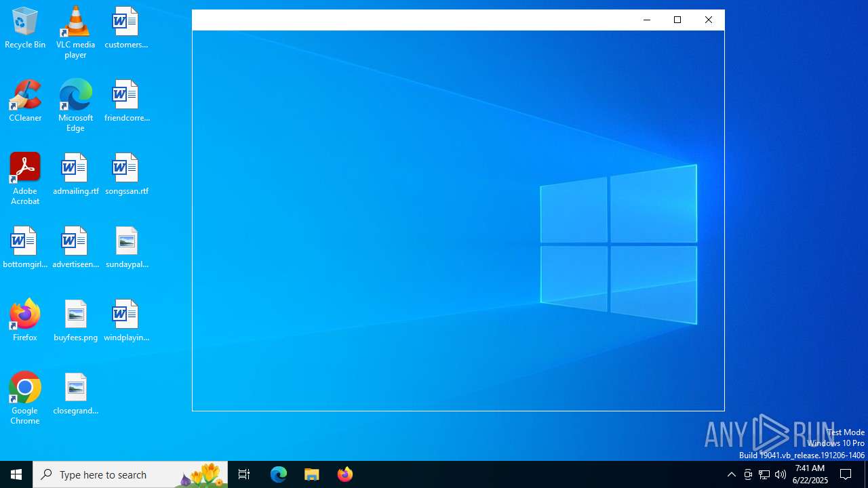Open the volume control tray icon

tap(781, 474)
